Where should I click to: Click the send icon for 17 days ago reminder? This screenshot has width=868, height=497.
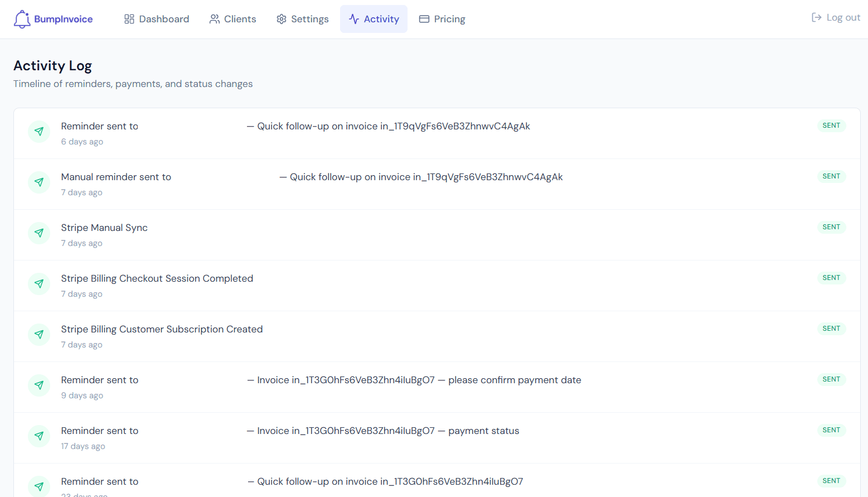click(x=39, y=436)
